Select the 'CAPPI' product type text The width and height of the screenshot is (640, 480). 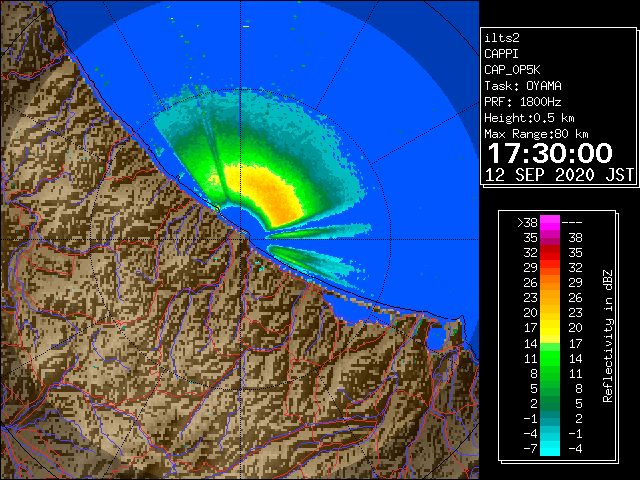pyautogui.click(x=501, y=54)
